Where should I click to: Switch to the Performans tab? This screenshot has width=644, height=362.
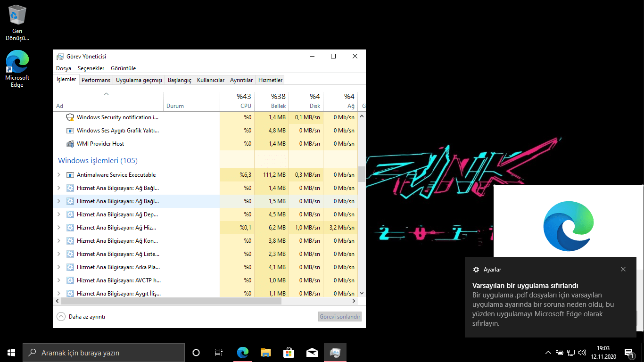[96, 80]
